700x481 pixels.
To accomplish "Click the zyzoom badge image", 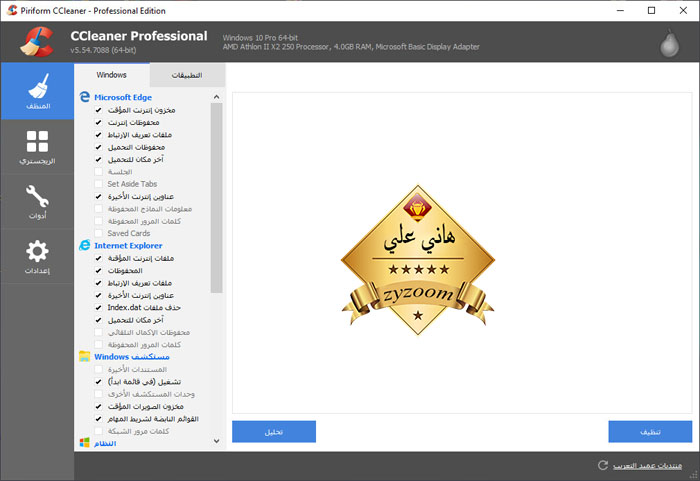I will pos(418,260).
